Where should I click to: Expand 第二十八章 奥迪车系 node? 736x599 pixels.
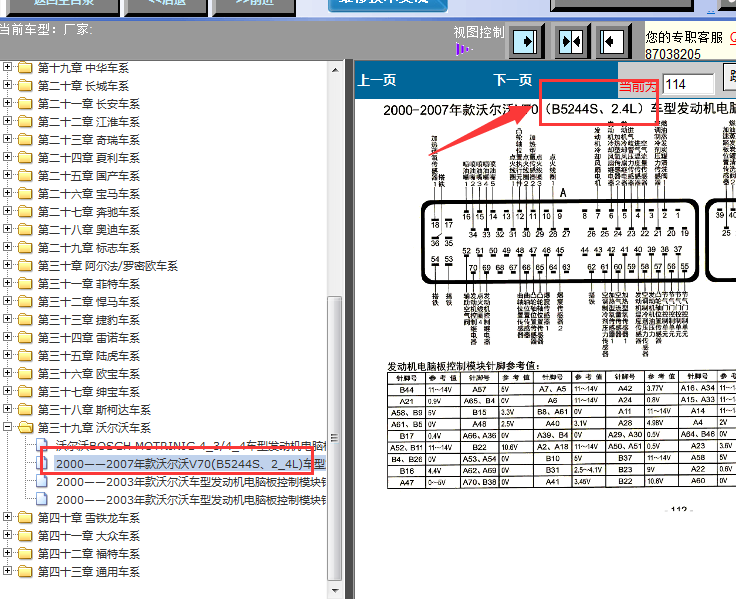click(7, 229)
